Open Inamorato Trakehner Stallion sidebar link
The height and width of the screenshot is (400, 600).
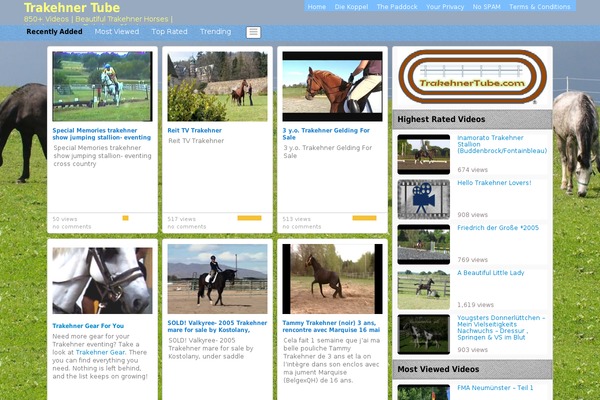pos(502,144)
